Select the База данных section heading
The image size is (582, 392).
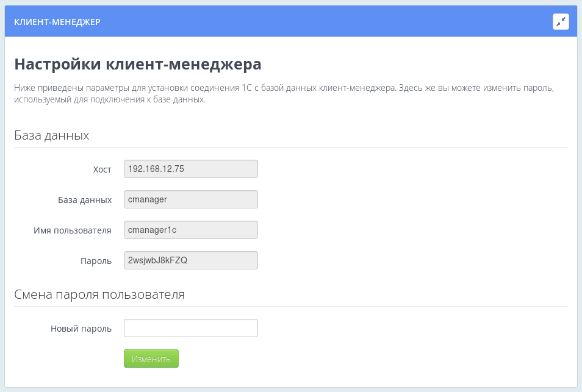52,135
